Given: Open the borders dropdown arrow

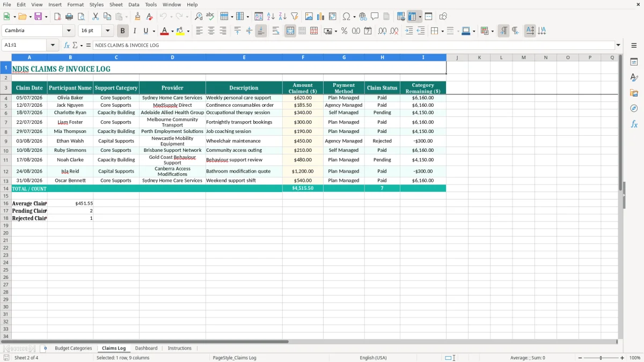Looking at the screenshot, I should tap(443, 31).
